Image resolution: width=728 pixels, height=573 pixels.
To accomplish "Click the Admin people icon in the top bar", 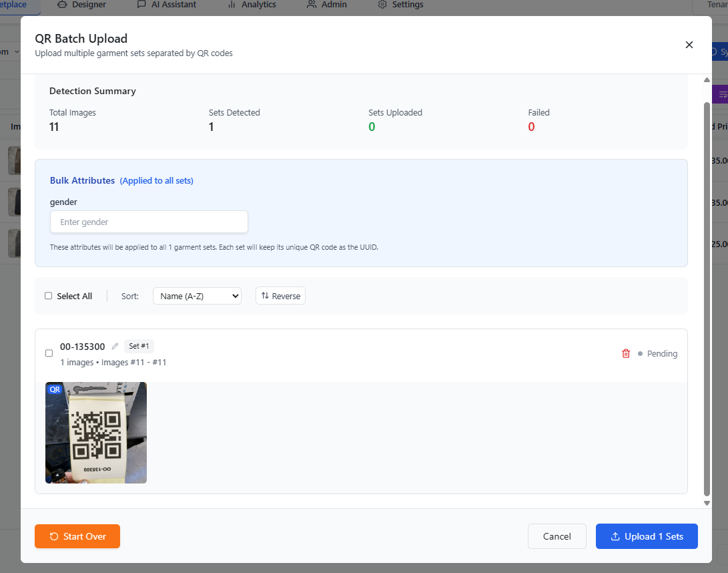I will coord(312,5).
